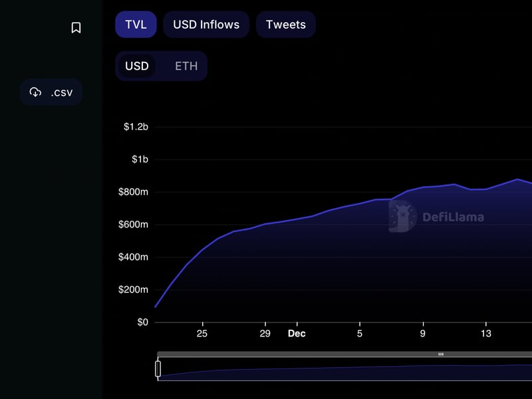Toggle the USD Inflows series
This screenshot has width=532, height=399.
tap(206, 25)
